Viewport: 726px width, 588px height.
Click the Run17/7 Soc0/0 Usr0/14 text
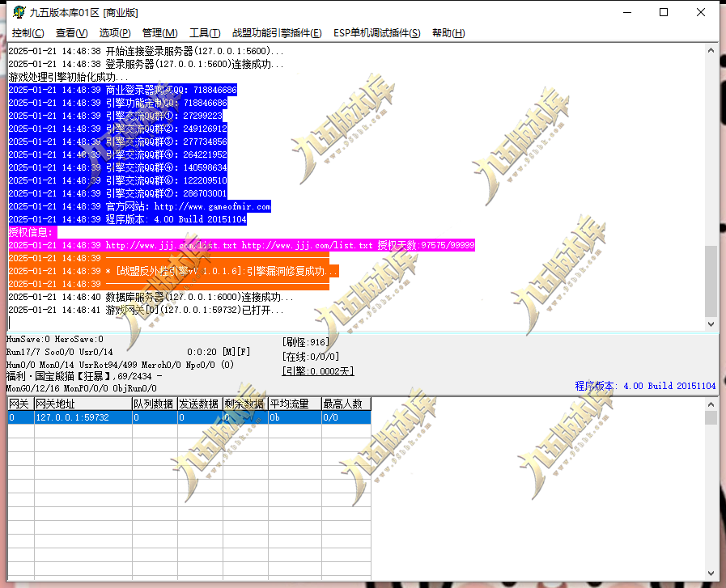(x=59, y=352)
